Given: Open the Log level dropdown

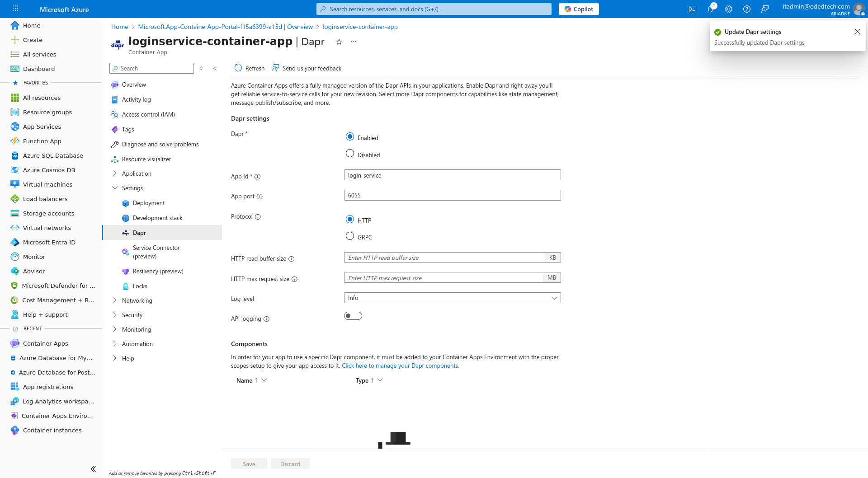Looking at the screenshot, I should (x=452, y=298).
